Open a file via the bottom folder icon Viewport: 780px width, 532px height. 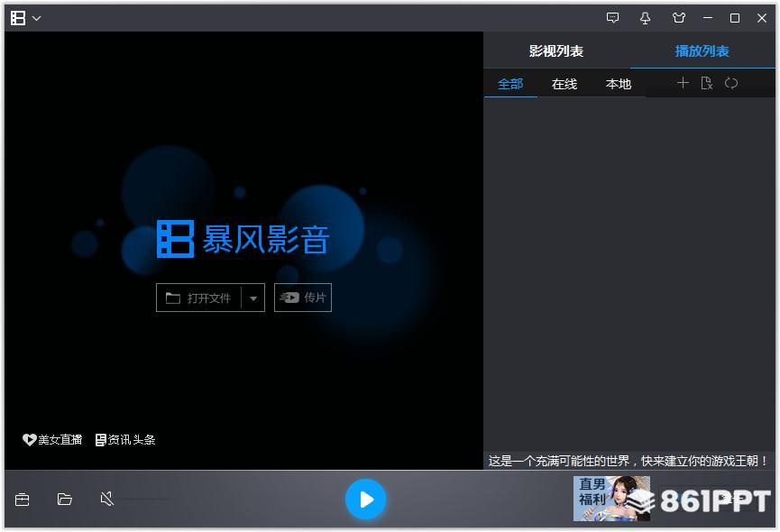65,499
